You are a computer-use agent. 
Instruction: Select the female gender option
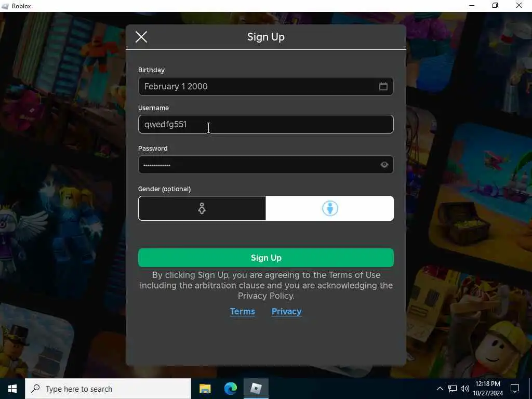click(202, 208)
